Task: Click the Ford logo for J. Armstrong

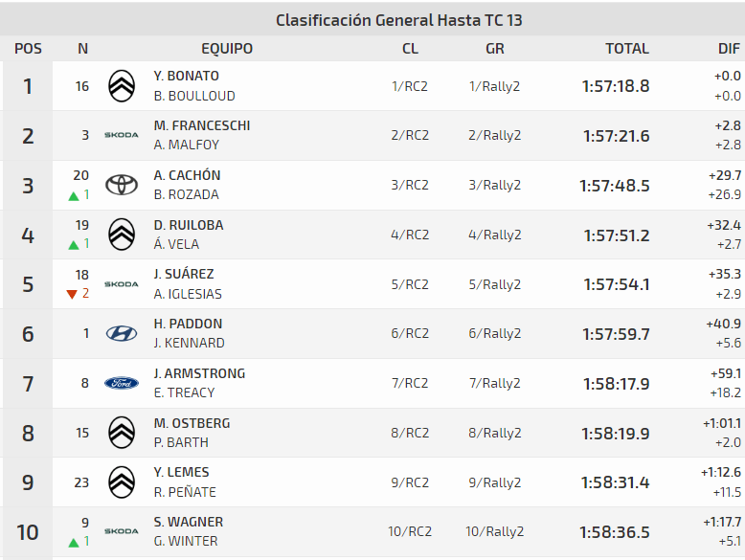Action: point(122,383)
